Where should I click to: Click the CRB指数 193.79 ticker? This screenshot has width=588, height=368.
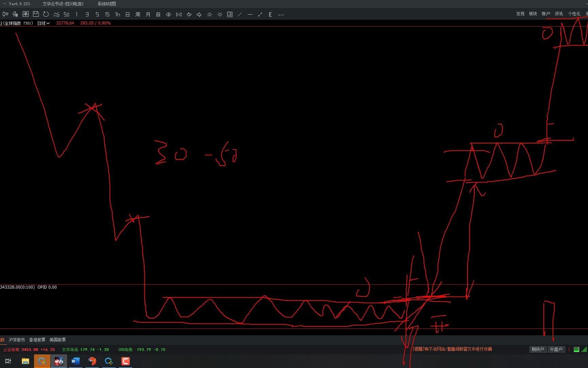coord(142,350)
